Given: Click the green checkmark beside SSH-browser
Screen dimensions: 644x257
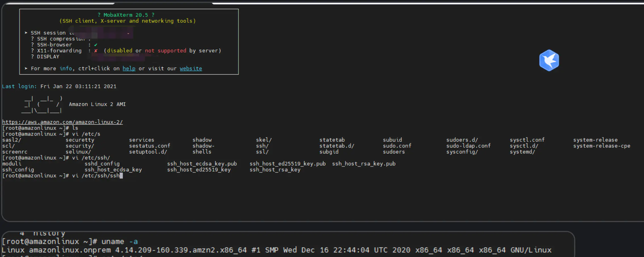Looking at the screenshot, I should pos(96,45).
